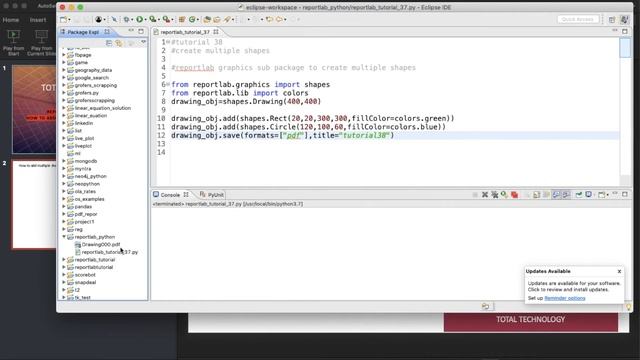
Task: Click Collapse All in Package Explorer
Action: pos(109,42)
